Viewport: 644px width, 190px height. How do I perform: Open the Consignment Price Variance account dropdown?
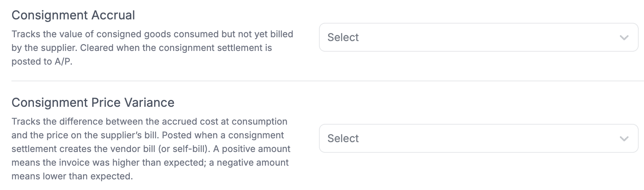click(478, 138)
